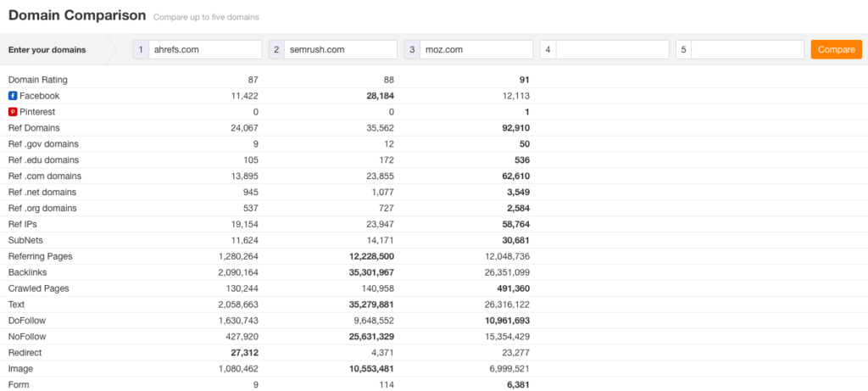
Task: Click the orange Compare button
Action: 837,49
